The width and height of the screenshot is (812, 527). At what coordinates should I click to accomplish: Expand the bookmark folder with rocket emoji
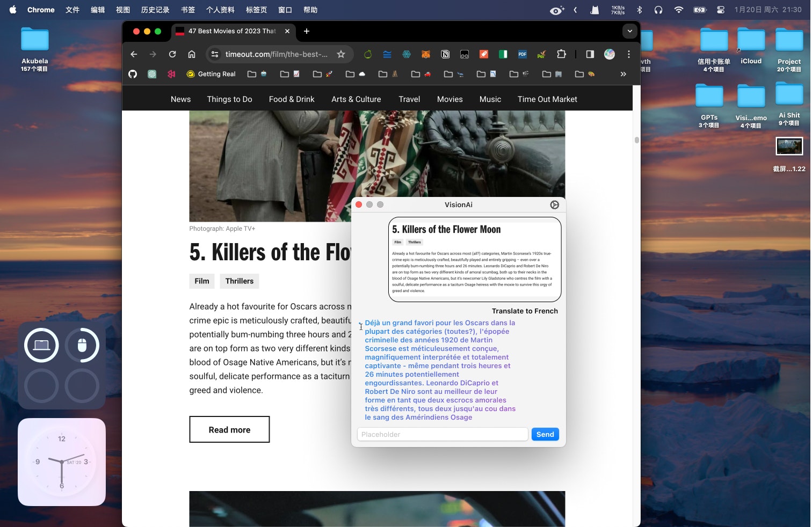click(323, 74)
